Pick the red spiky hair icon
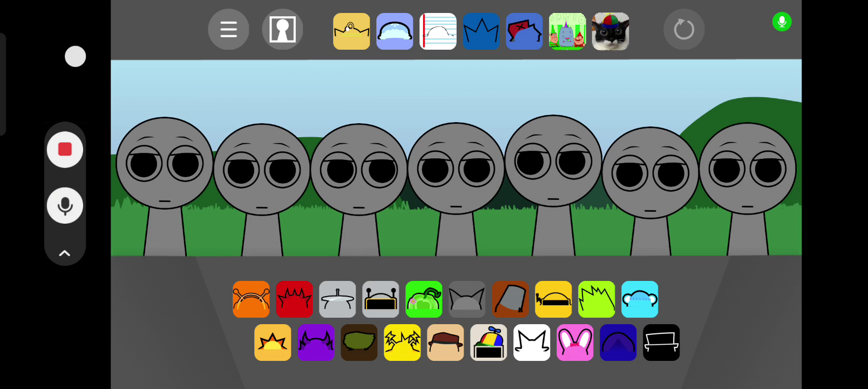868x389 pixels. pyautogui.click(x=294, y=299)
